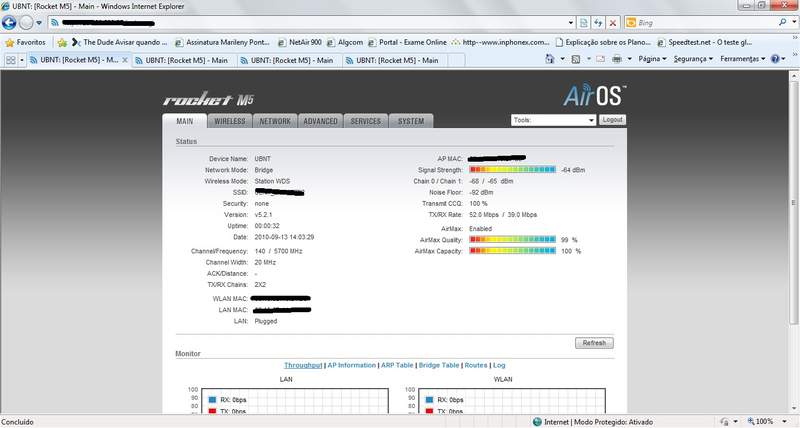The width and height of the screenshot is (800, 428).
Task: Open the ADVANCED tab in AirOS
Action: 320,121
